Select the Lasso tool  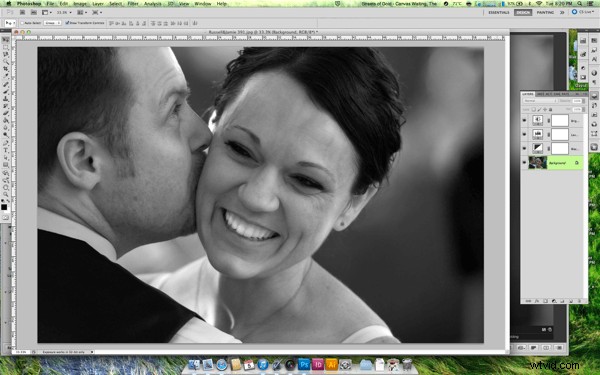(5, 55)
